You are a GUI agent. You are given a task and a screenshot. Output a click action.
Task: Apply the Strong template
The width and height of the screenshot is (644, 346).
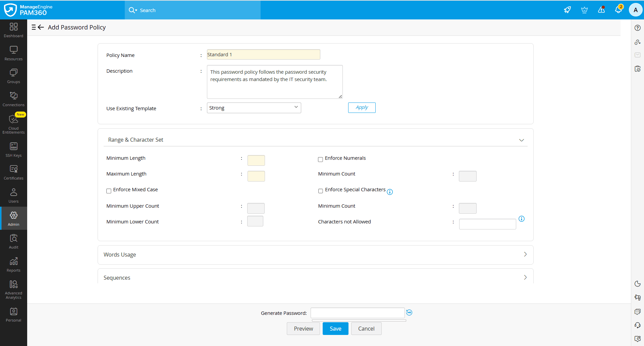362,108
